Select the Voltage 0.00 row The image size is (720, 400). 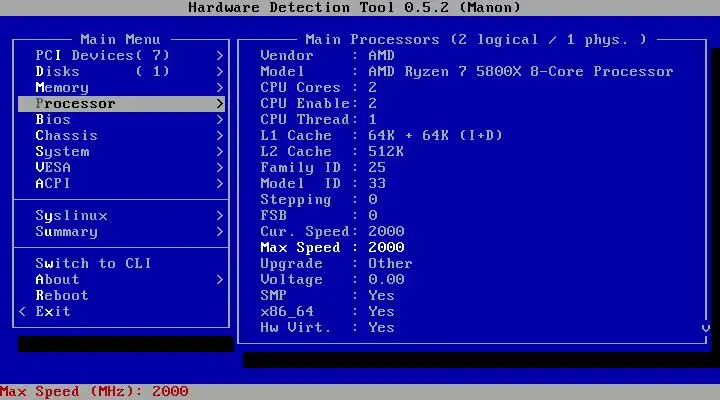(x=332, y=280)
